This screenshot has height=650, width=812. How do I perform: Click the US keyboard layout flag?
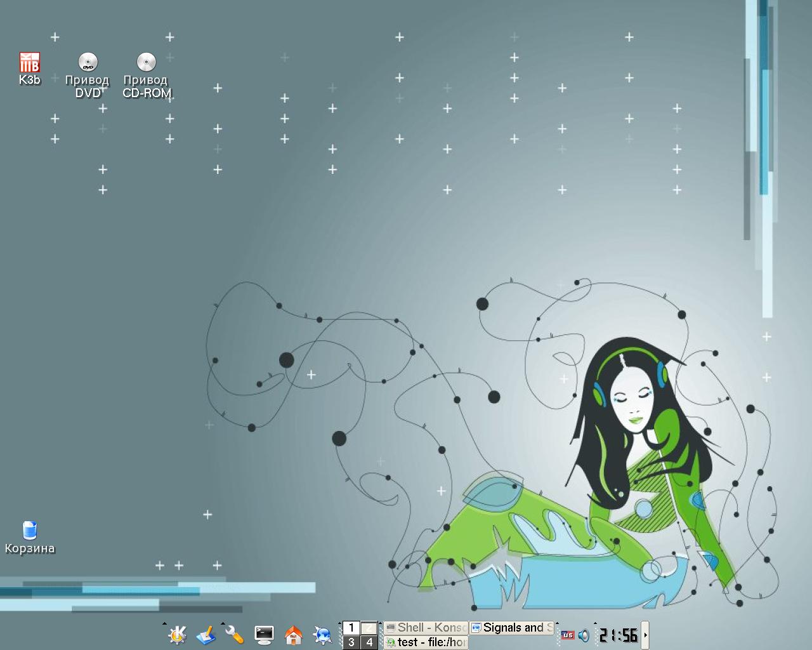tap(568, 635)
